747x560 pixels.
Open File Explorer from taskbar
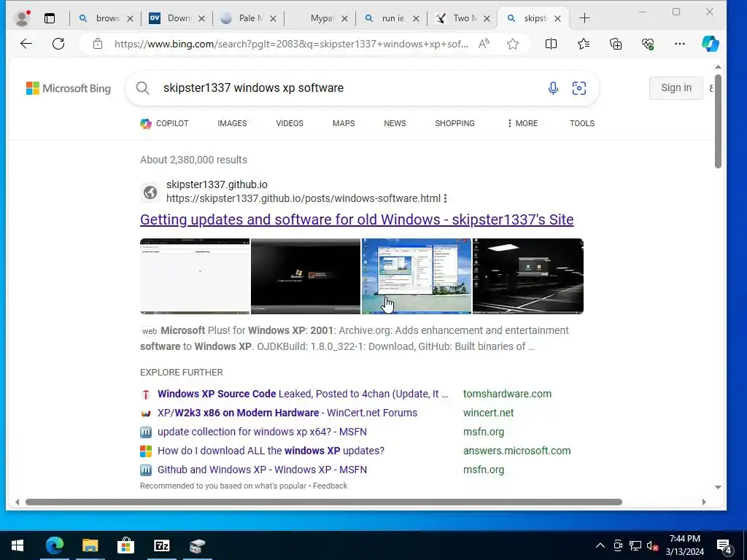click(x=90, y=545)
